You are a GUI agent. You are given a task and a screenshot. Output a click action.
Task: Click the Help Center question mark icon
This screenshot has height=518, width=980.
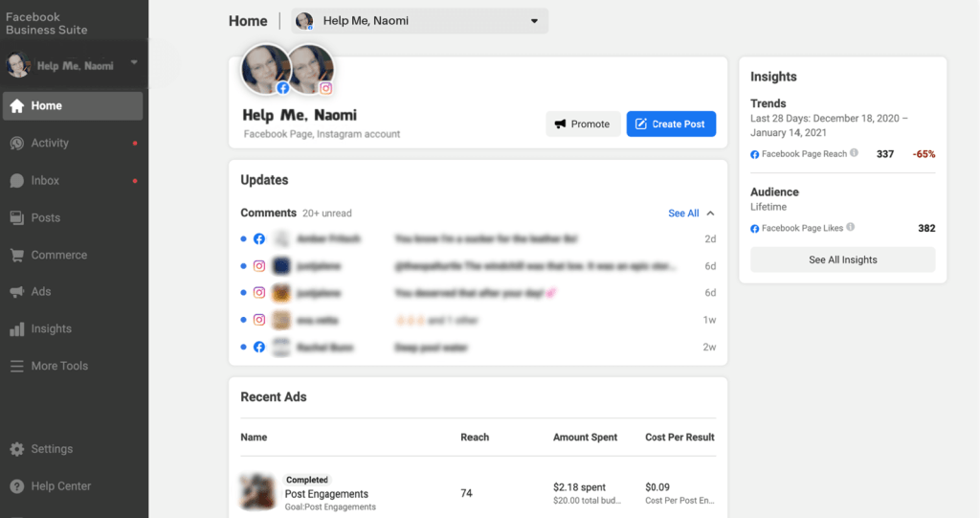[x=17, y=486]
